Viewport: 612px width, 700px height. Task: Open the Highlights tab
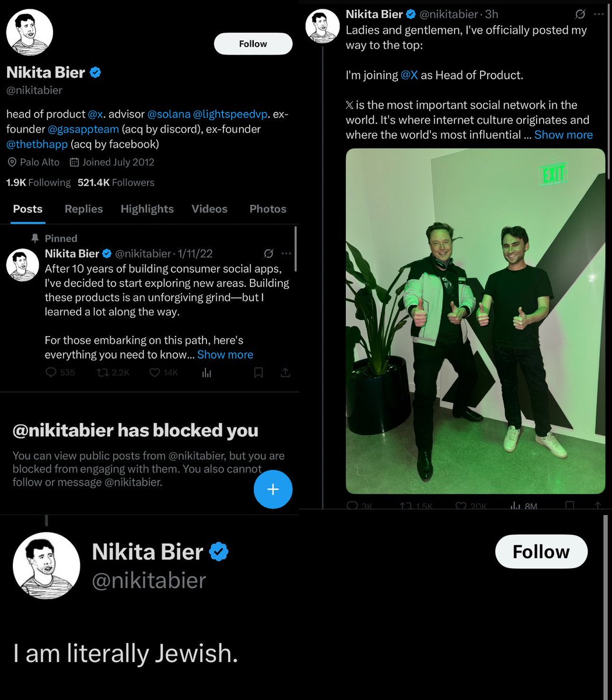click(147, 209)
